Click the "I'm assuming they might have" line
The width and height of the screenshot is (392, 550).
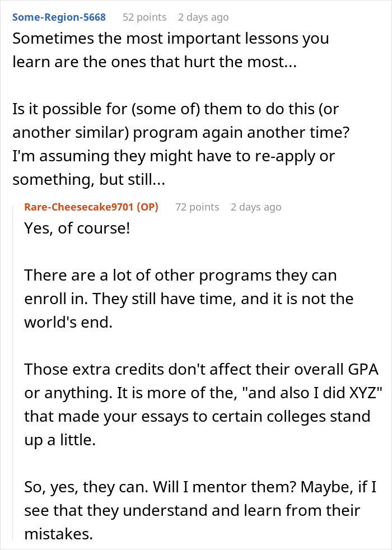click(x=174, y=156)
